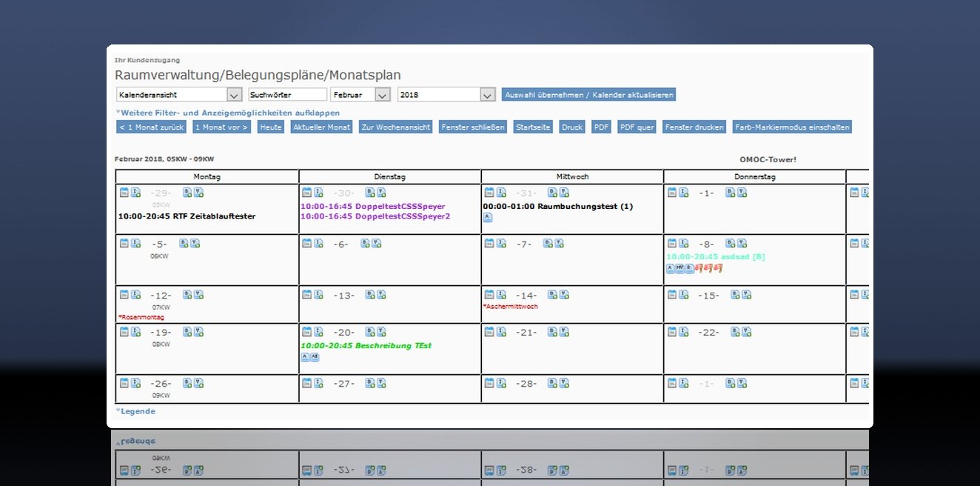Click the 'B' add icon on day 28
Screen dimensions: 980x486
pyautogui.click(x=552, y=383)
